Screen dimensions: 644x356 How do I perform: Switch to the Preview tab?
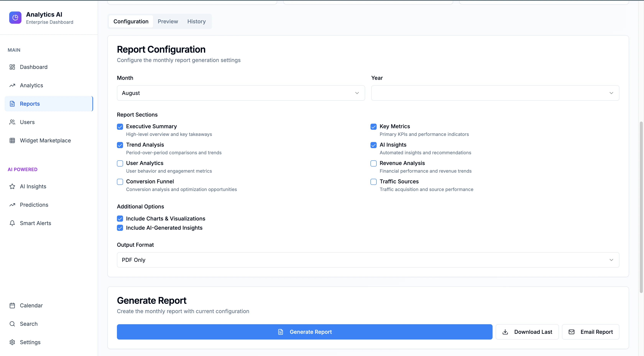pyautogui.click(x=168, y=21)
